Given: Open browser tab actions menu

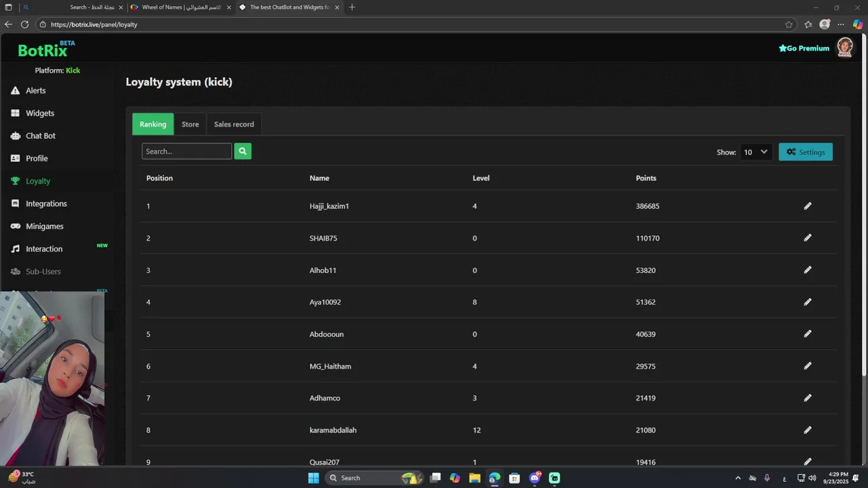Looking at the screenshot, I should point(8,7).
